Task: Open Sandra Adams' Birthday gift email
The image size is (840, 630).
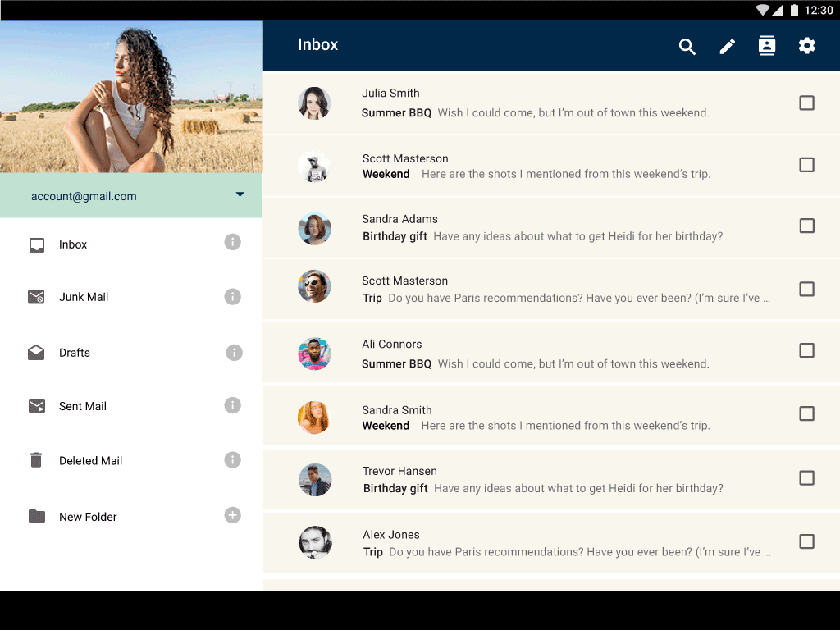Action: point(541,228)
